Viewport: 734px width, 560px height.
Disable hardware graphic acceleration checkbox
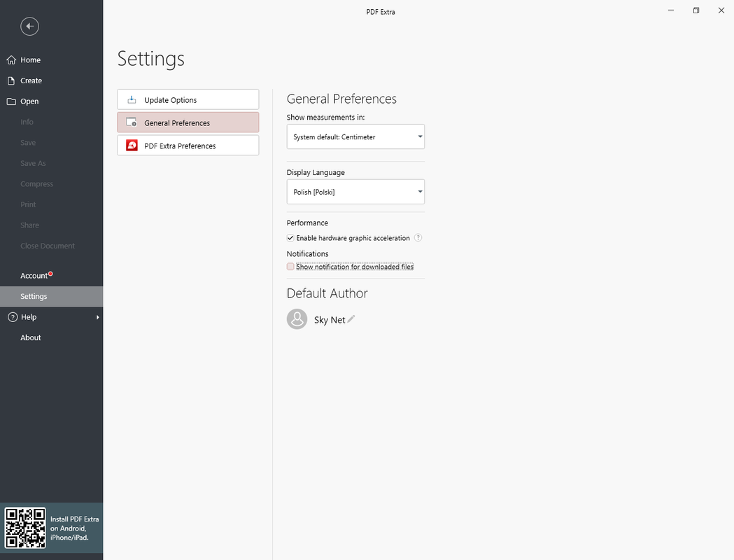290,238
